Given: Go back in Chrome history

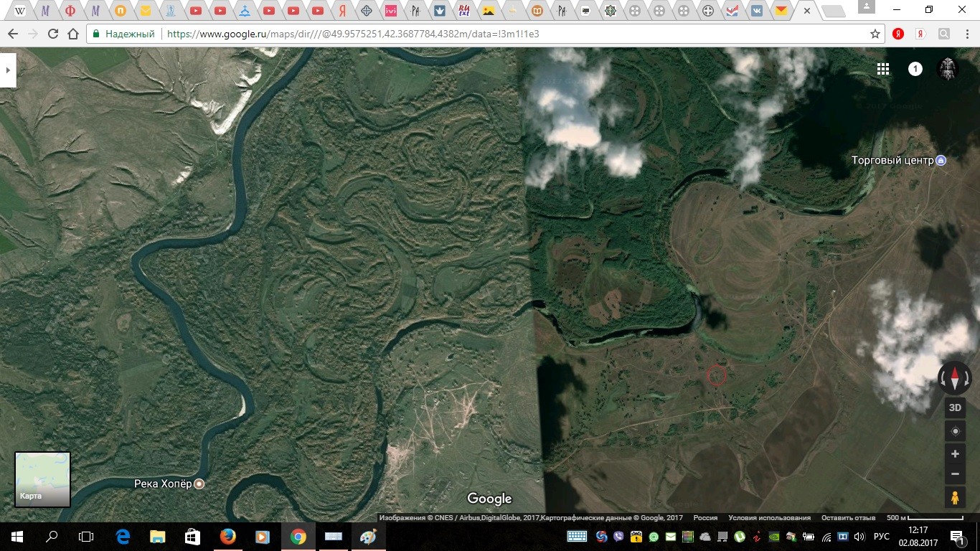Looking at the screenshot, I should [x=12, y=34].
